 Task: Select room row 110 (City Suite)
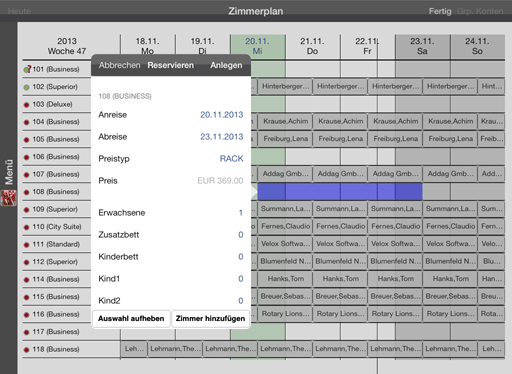57,227
